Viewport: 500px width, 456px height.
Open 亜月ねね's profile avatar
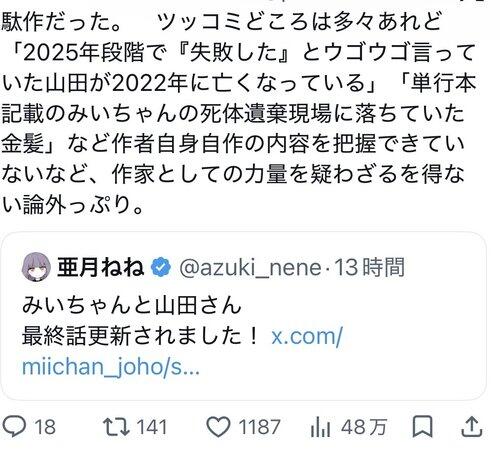click(36, 267)
